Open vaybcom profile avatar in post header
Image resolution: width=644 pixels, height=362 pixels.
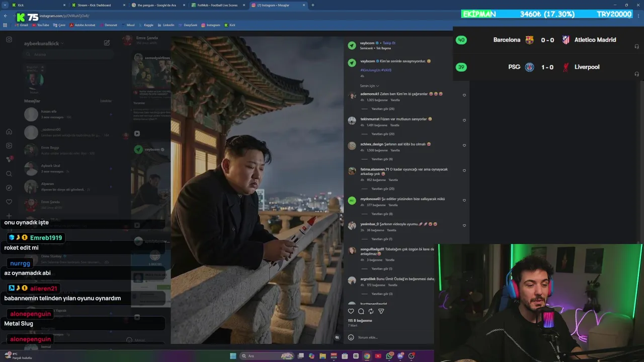(352, 45)
